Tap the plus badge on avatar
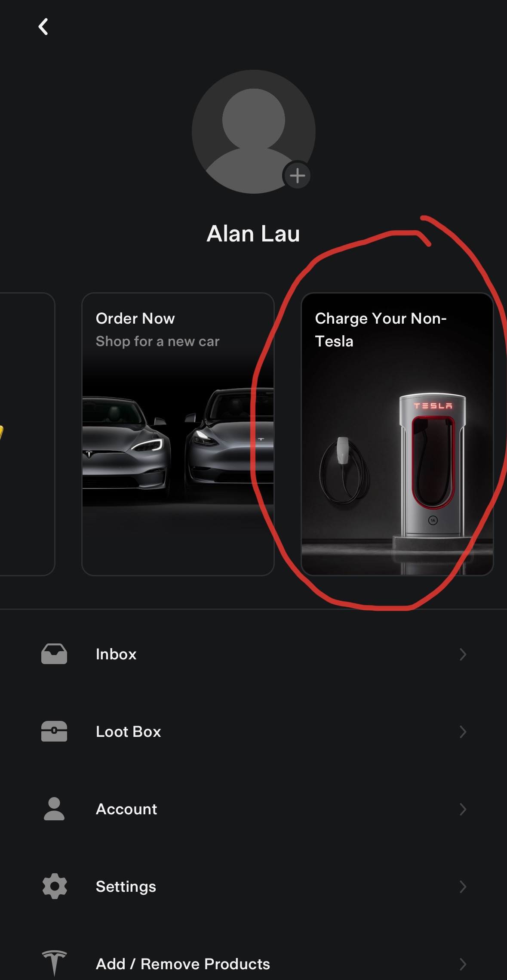 (x=297, y=176)
